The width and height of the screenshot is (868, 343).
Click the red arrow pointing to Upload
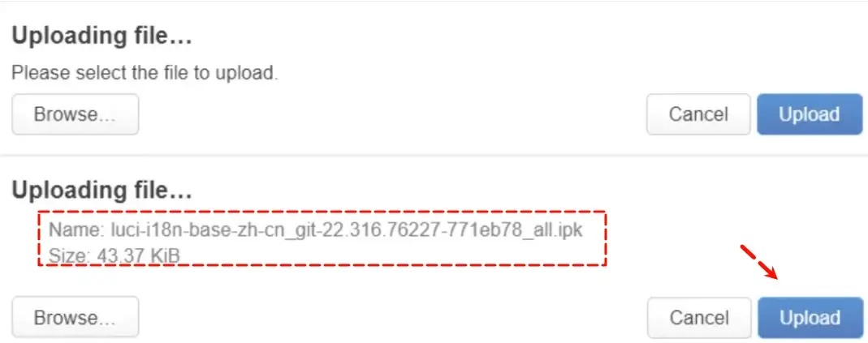click(x=760, y=262)
